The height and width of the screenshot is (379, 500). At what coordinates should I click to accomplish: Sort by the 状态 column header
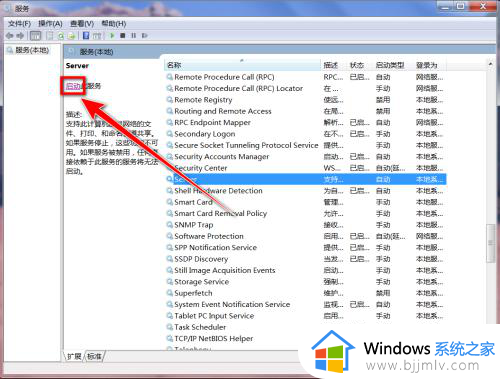(x=360, y=65)
